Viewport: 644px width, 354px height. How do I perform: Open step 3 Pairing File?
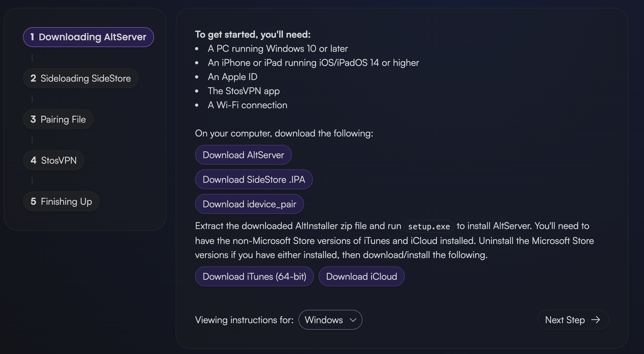click(x=58, y=119)
